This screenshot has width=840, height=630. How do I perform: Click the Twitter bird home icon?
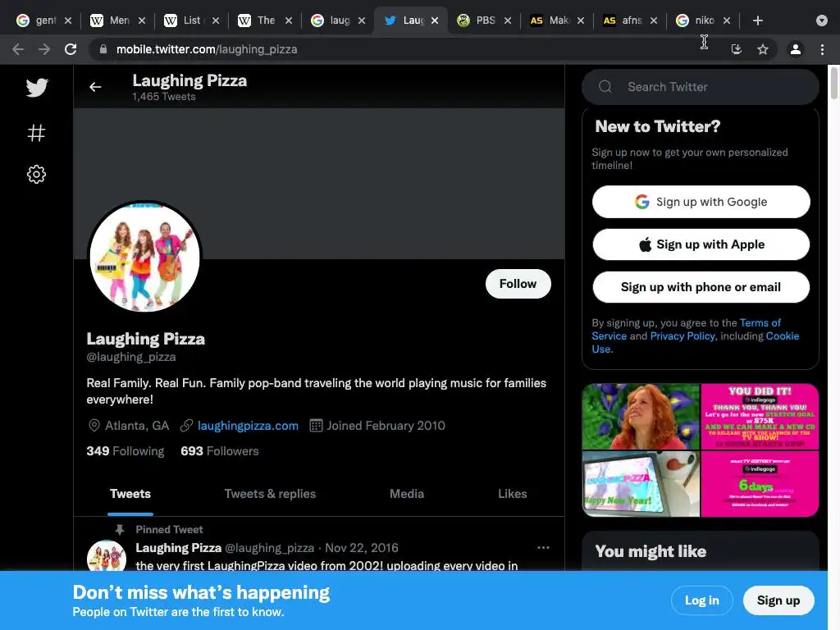tap(37, 87)
